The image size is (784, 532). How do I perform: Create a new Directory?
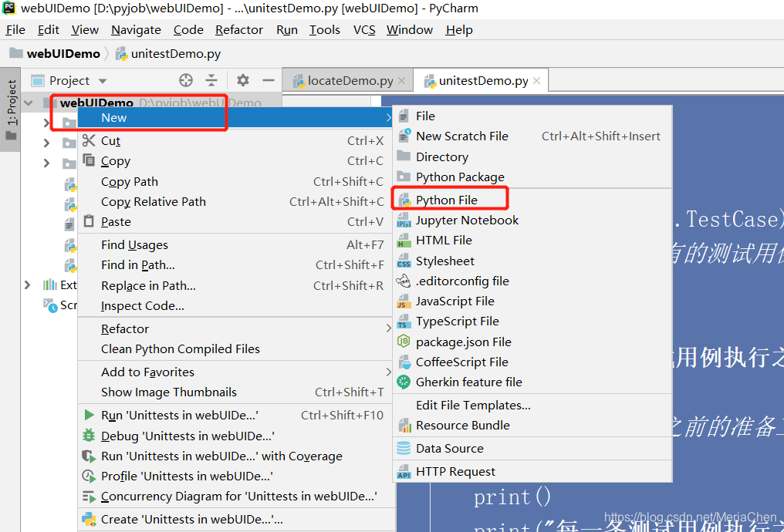pyautogui.click(x=532, y=157)
